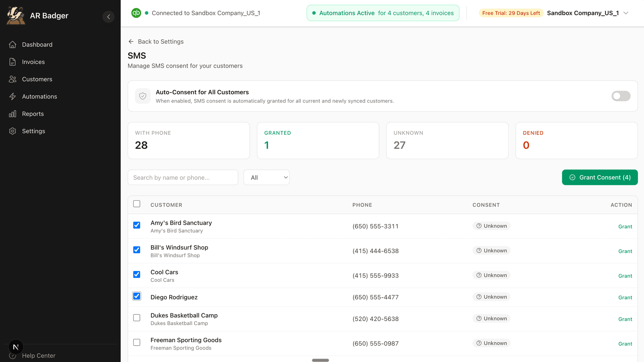Viewport: 644px width, 362px height.
Task: Open the All consent filter dropdown
Action: tap(266, 177)
